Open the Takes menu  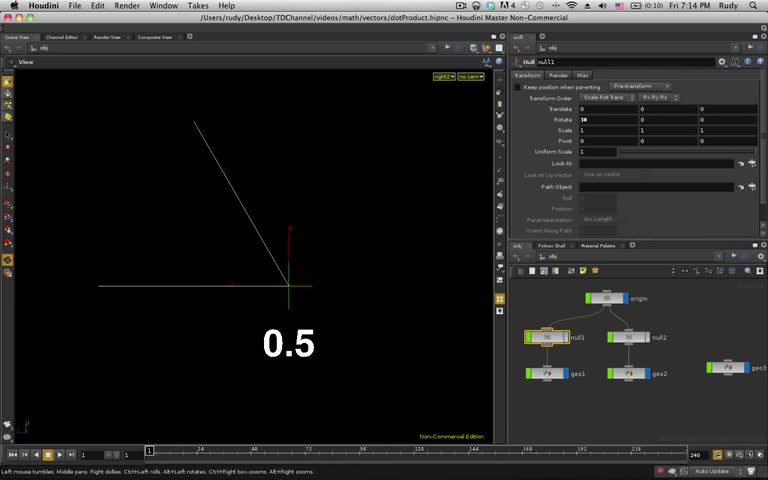198,6
